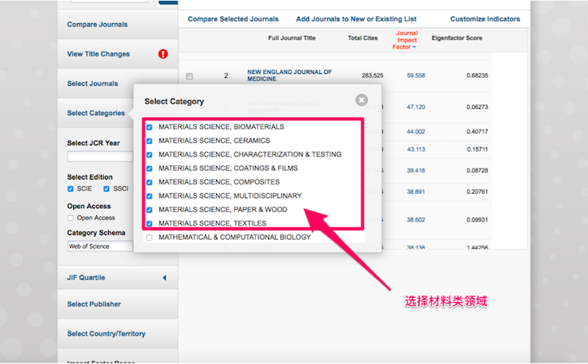The image size is (588, 364).
Task: Uncheck Materials Science, Biomaterials
Action: click(149, 127)
